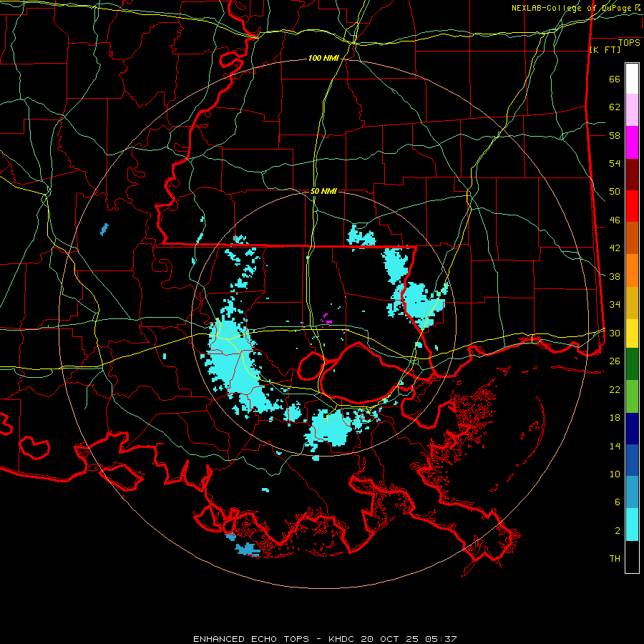Viewport: 644px width, 644px height.
Task: Click the blue echo patch near the southern coast
Action: pyautogui.click(x=248, y=549)
